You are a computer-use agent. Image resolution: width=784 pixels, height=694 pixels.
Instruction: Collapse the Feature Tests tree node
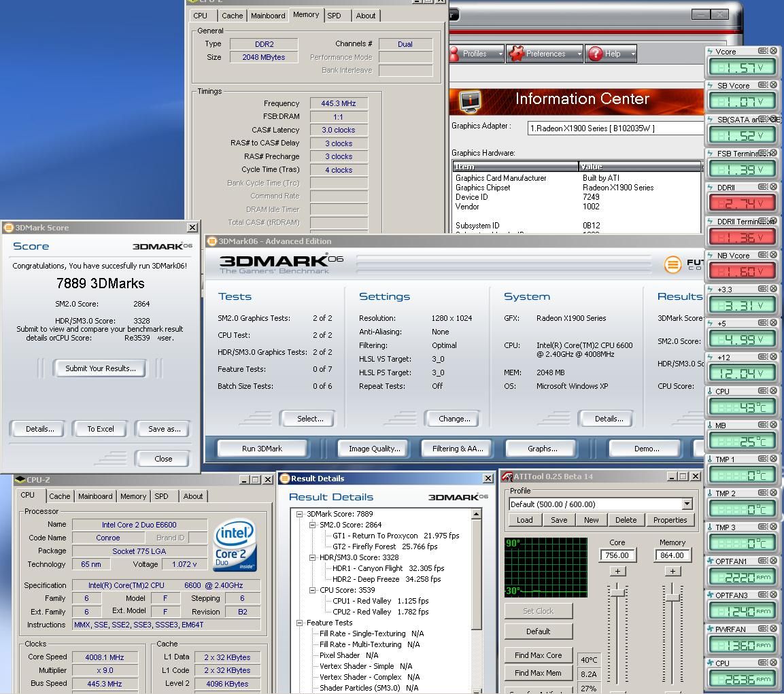299,623
